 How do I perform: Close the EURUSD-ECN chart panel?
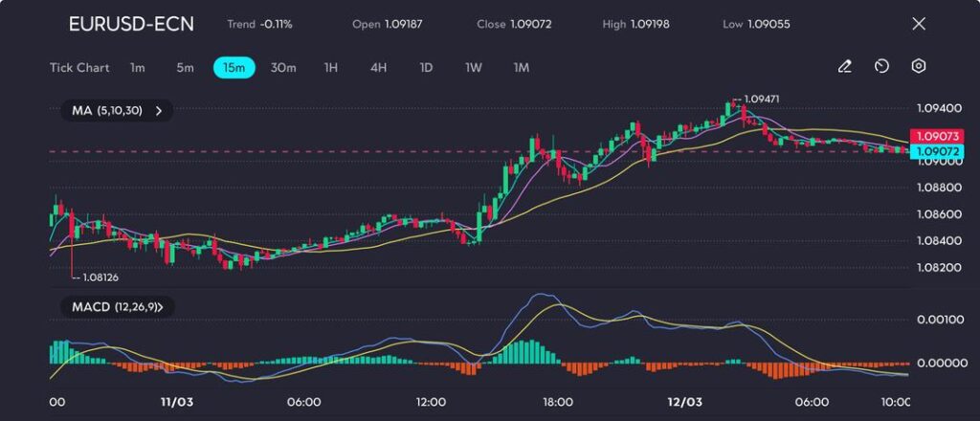coord(919,24)
